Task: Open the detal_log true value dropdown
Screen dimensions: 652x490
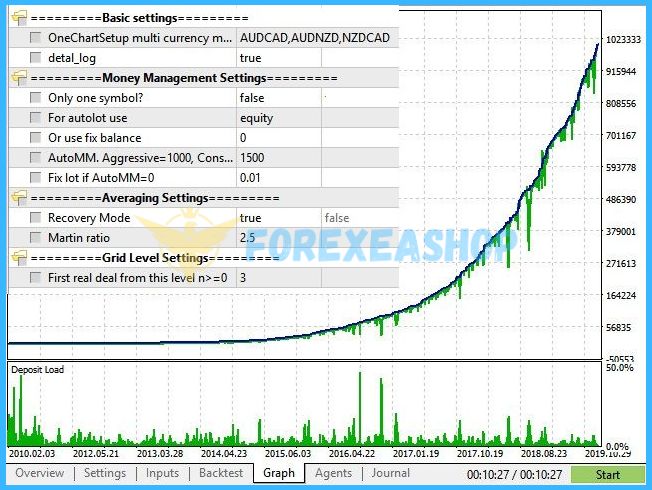Action: click(316, 58)
